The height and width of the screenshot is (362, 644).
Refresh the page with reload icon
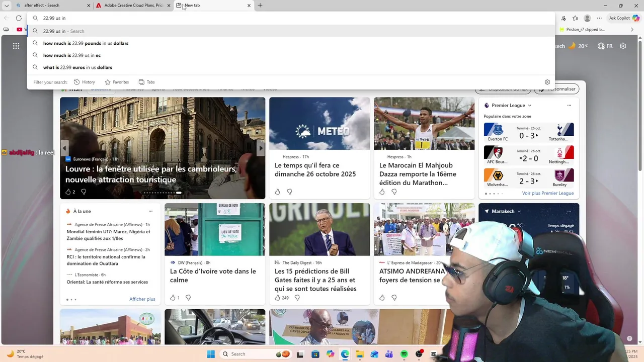tap(19, 18)
